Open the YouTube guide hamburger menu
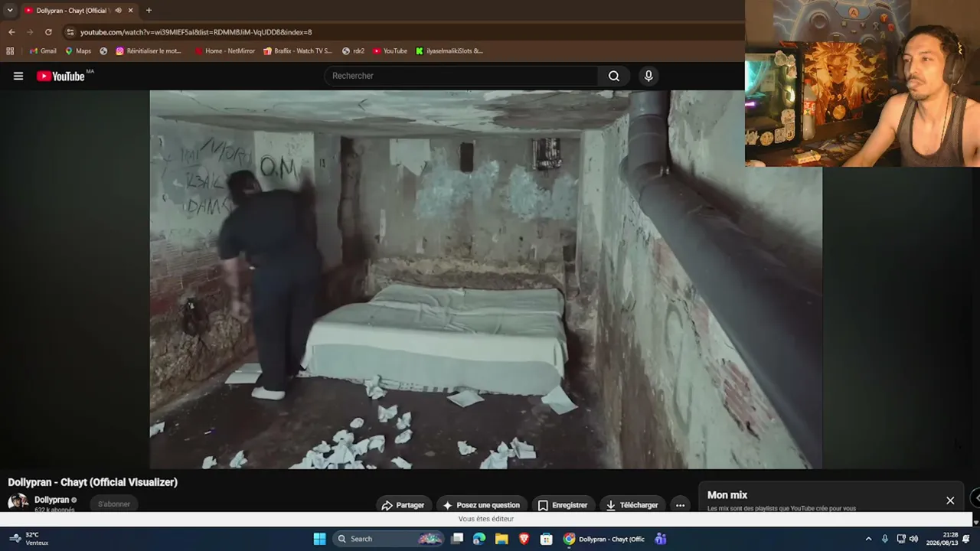This screenshot has width=980, height=551. pyautogui.click(x=18, y=76)
